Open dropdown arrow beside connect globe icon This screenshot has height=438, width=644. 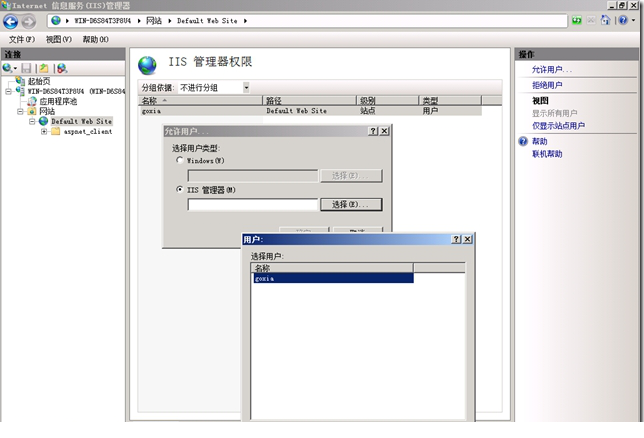coord(15,68)
